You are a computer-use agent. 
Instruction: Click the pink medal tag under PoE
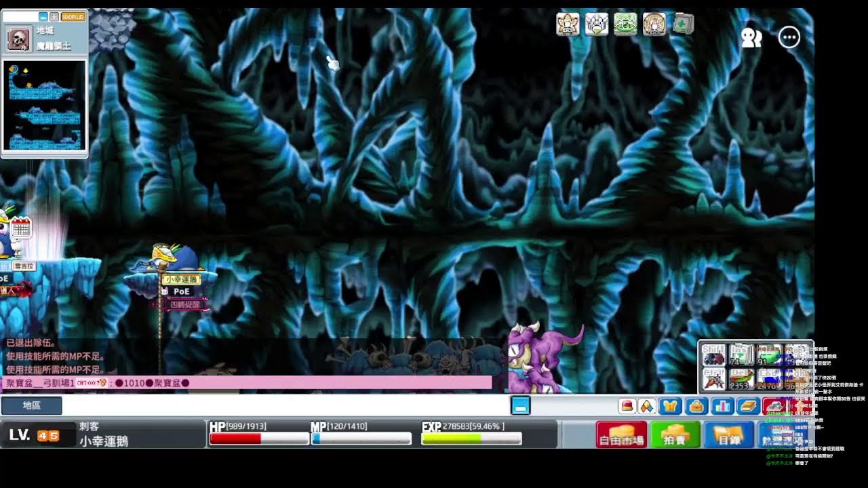[x=184, y=304]
